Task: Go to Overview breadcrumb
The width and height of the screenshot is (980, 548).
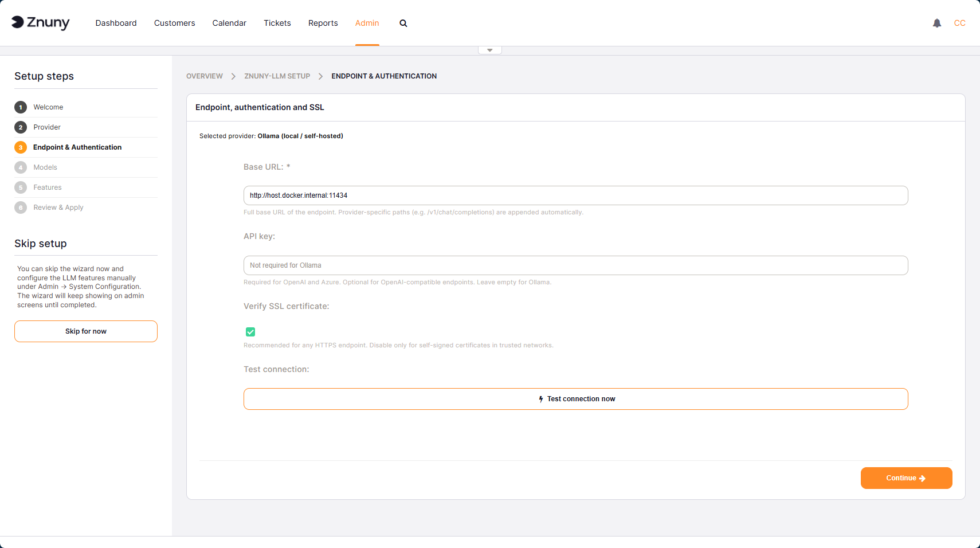Action: (205, 76)
